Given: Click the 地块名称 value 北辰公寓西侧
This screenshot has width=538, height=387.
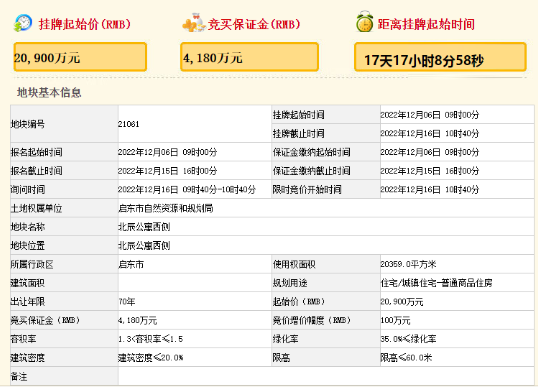Looking at the screenshot, I should pos(144,227).
